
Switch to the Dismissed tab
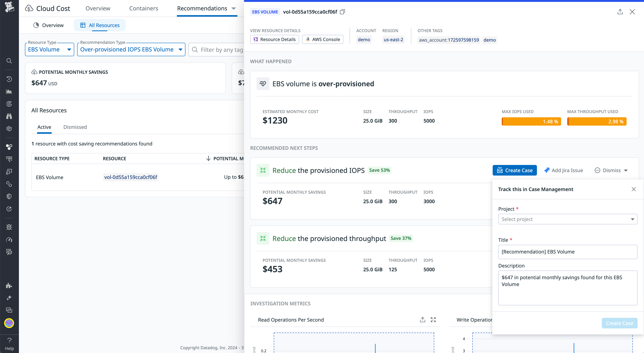(75, 127)
